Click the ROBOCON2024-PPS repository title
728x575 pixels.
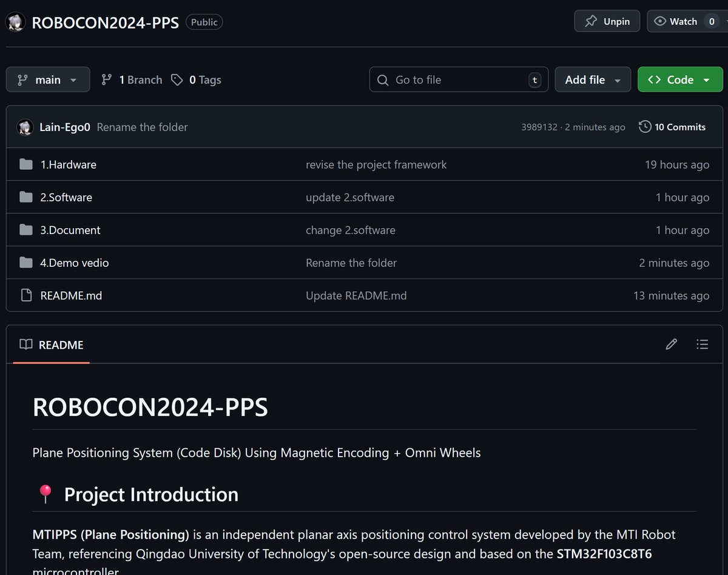(105, 22)
